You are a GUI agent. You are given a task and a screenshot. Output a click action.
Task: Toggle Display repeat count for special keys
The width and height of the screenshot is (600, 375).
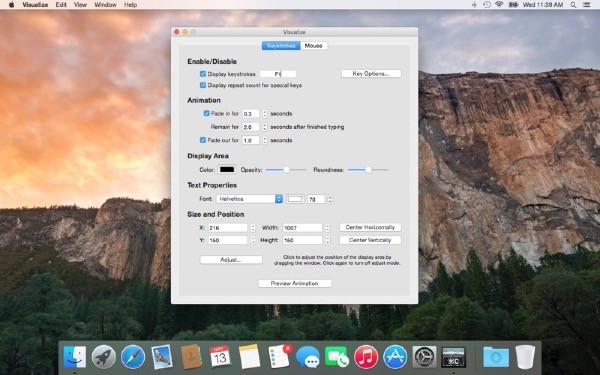point(203,85)
